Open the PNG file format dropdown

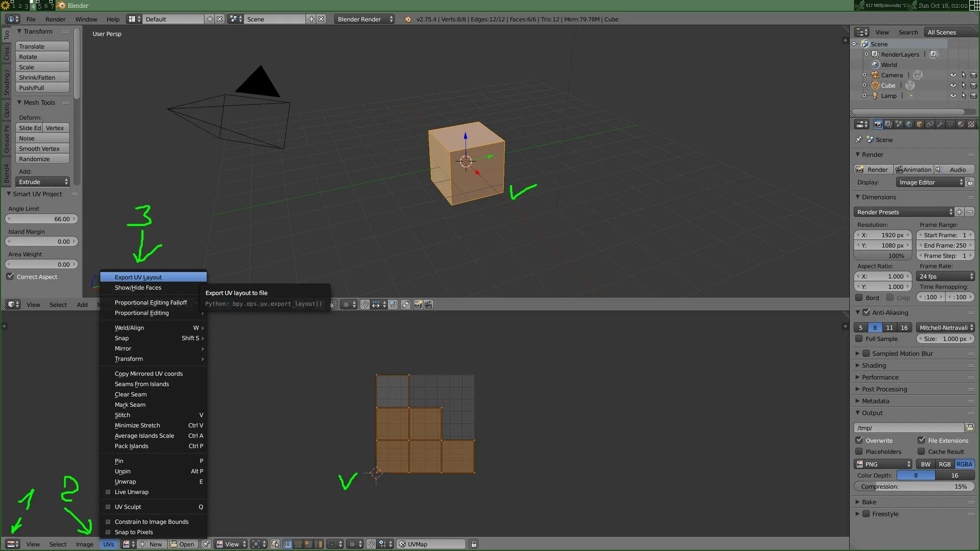(x=883, y=464)
